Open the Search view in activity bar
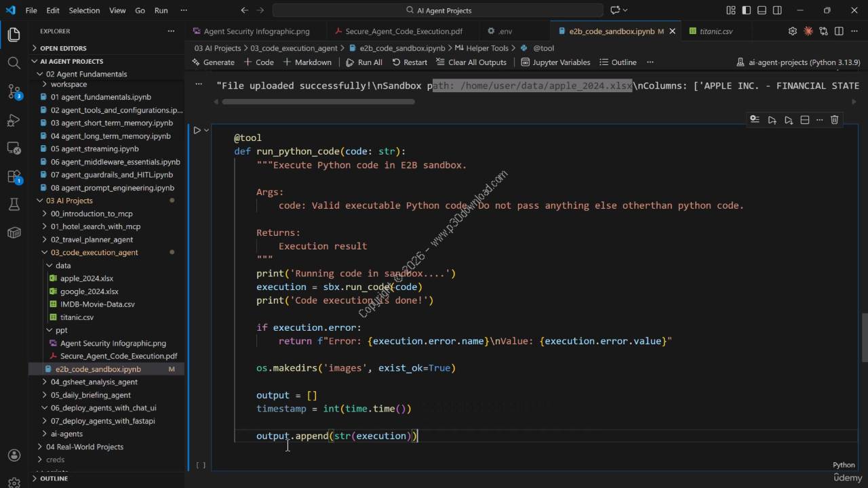Screen dimensions: 868x488 [14, 63]
